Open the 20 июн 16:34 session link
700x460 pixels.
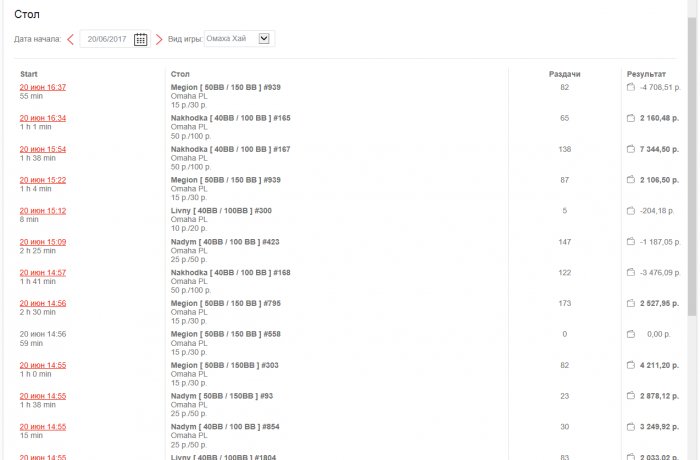43,118
